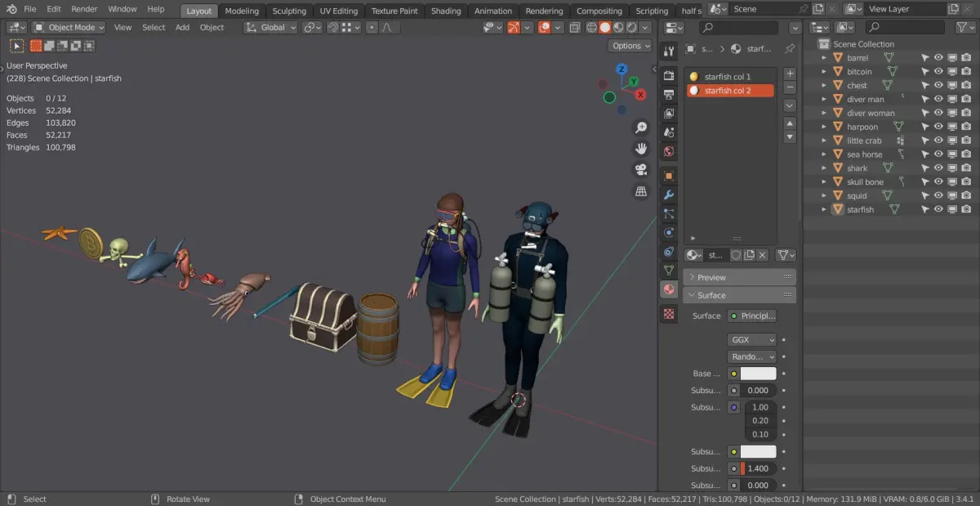
Task: Switch to wireframe viewport shading
Action: coord(591,27)
